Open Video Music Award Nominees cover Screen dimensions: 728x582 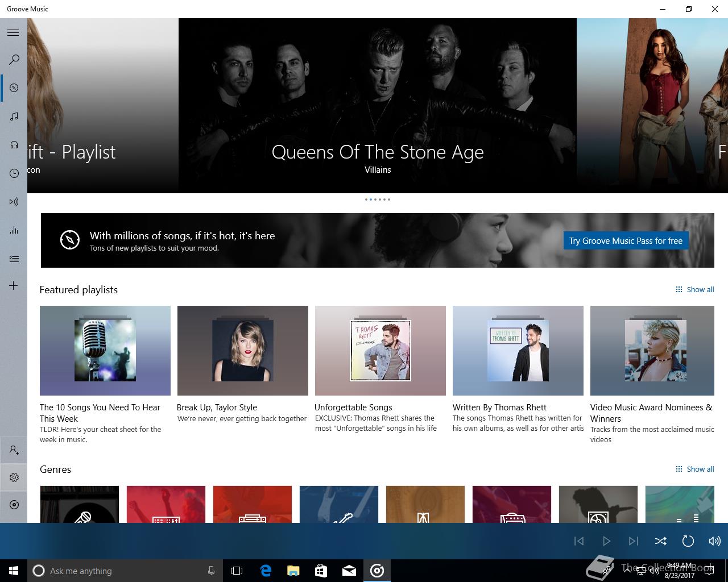pyautogui.click(x=652, y=351)
